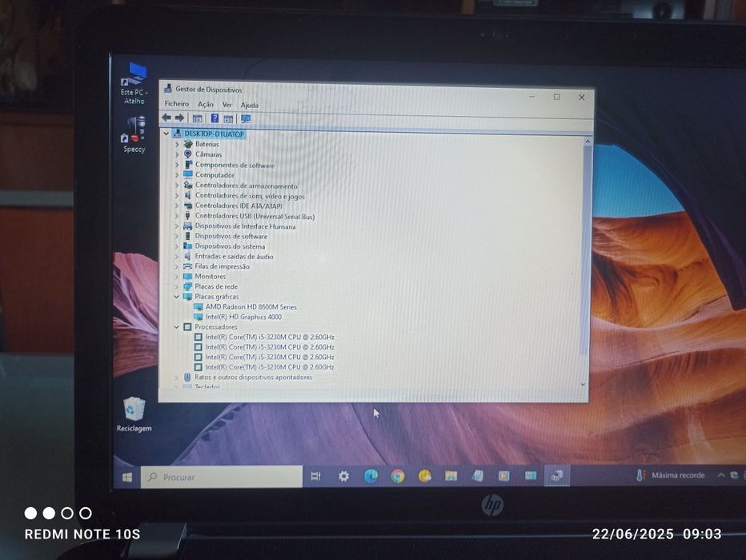Open the Ação menu
Image resolution: width=746 pixels, height=560 pixels.
point(206,104)
